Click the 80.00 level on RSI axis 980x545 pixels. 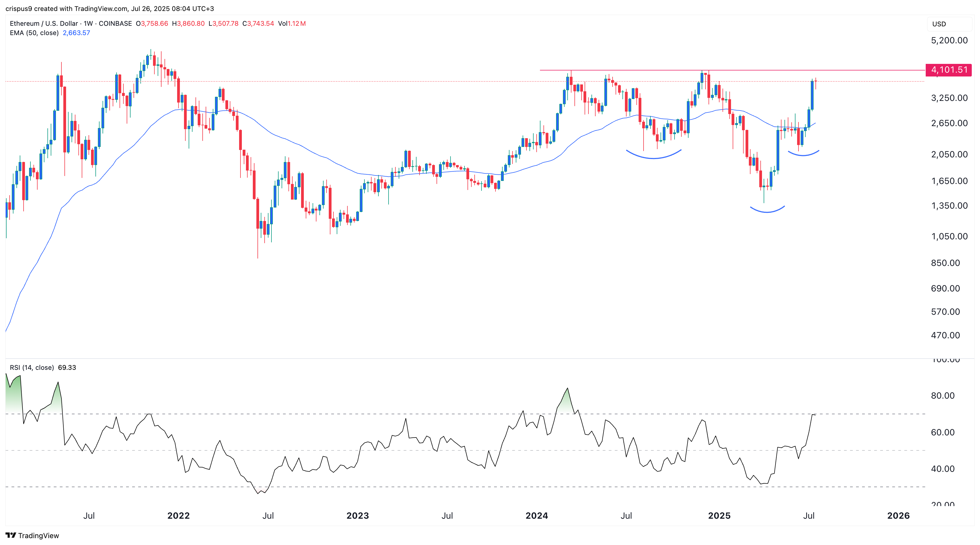[x=942, y=396]
